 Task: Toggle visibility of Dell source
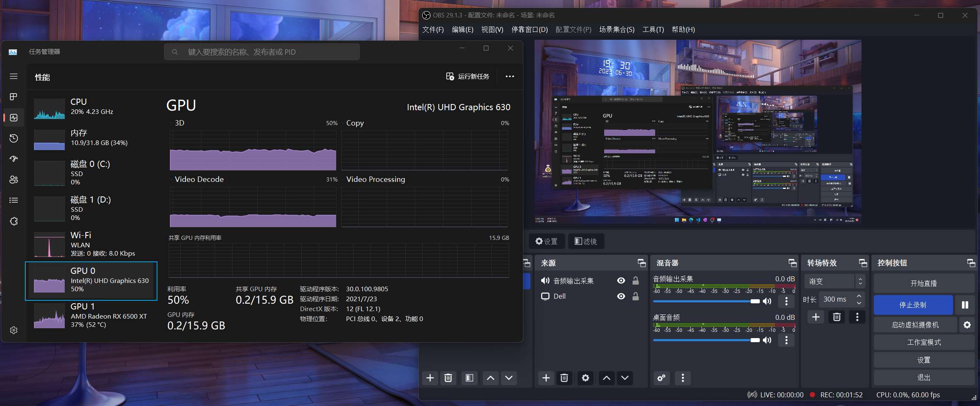coord(621,296)
